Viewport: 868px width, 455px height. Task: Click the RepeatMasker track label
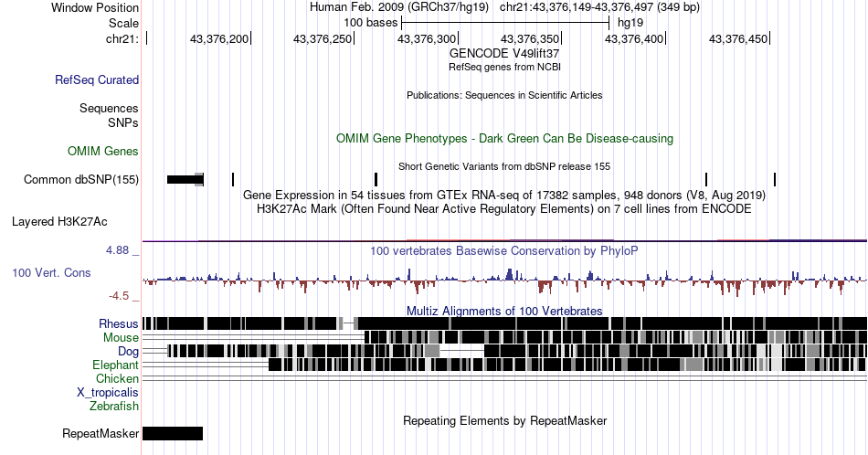(101, 433)
